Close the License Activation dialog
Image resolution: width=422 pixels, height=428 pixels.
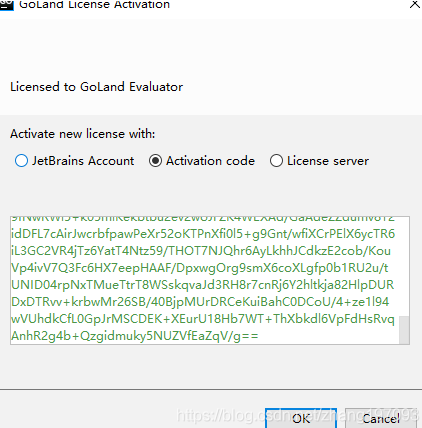(415, 4)
